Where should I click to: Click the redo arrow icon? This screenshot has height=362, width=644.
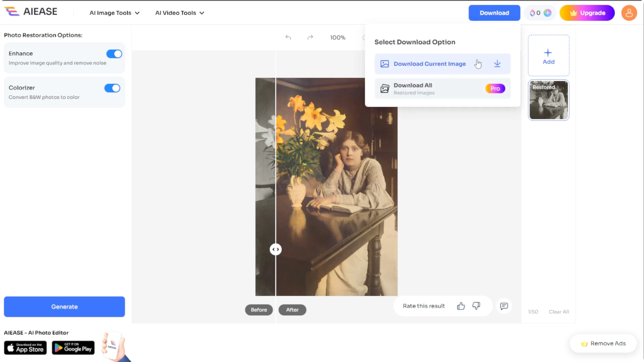coord(310,37)
